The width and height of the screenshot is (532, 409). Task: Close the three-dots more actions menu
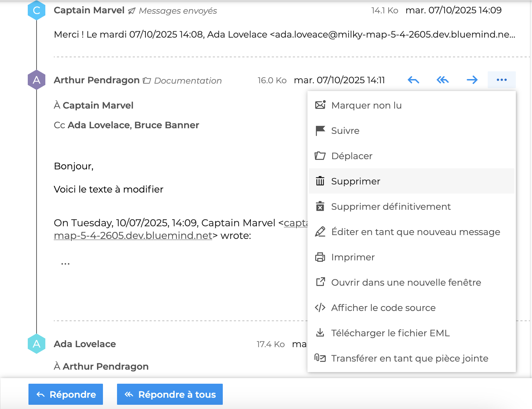[x=501, y=80]
